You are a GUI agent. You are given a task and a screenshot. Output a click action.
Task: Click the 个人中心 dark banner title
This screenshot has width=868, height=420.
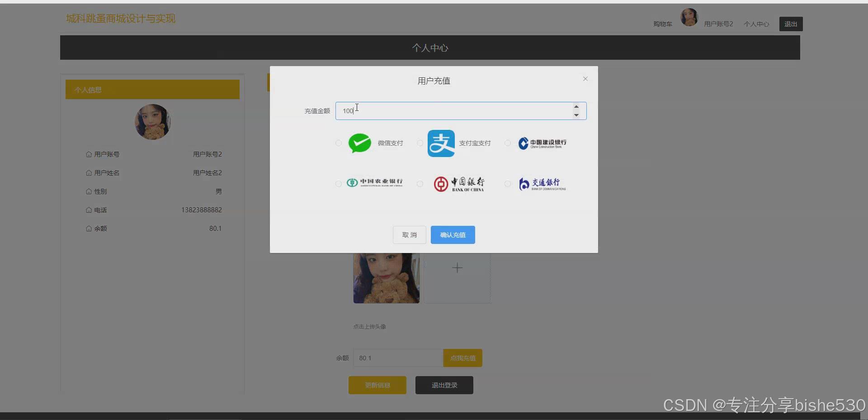430,48
